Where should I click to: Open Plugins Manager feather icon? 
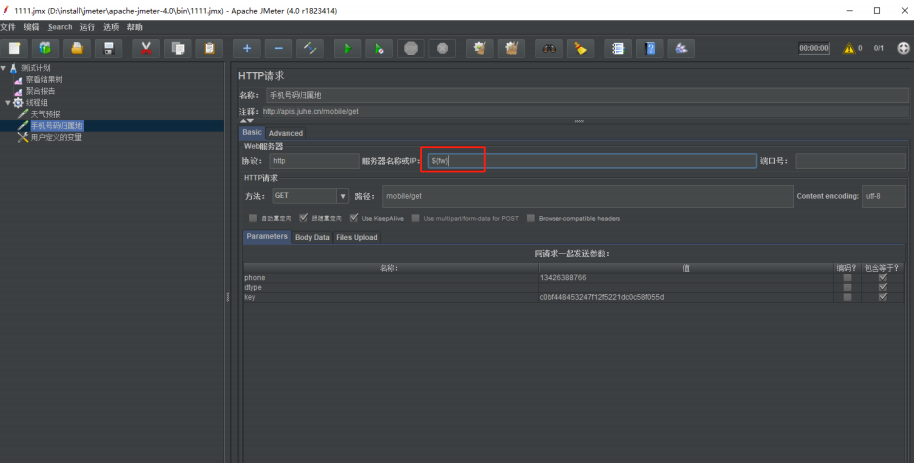click(x=681, y=48)
